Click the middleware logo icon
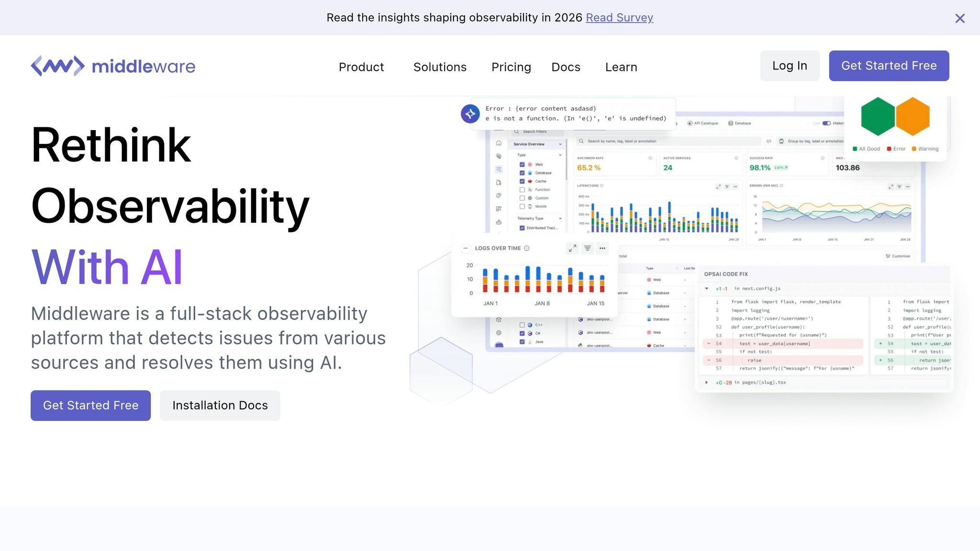 [57, 66]
